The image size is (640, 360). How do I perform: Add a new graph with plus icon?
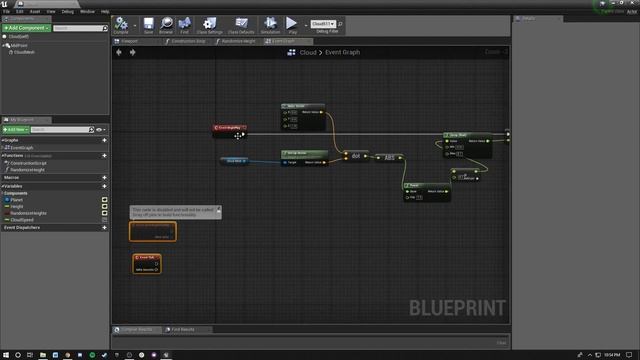104,140
